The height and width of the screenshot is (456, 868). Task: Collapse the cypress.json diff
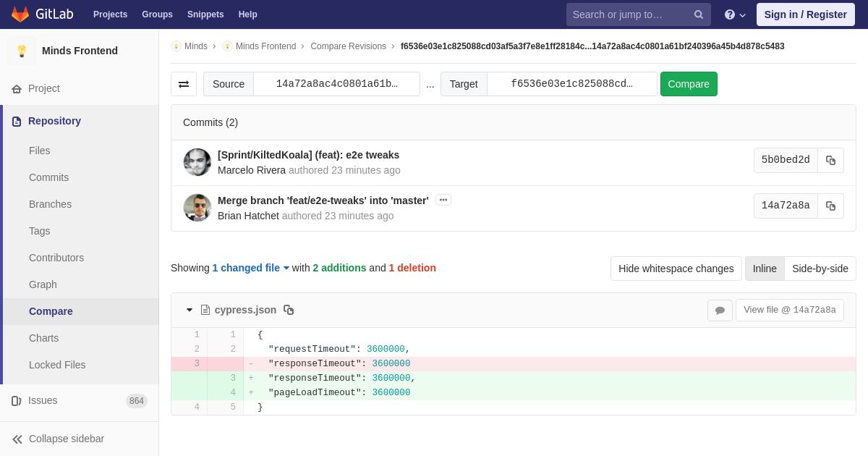190,310
